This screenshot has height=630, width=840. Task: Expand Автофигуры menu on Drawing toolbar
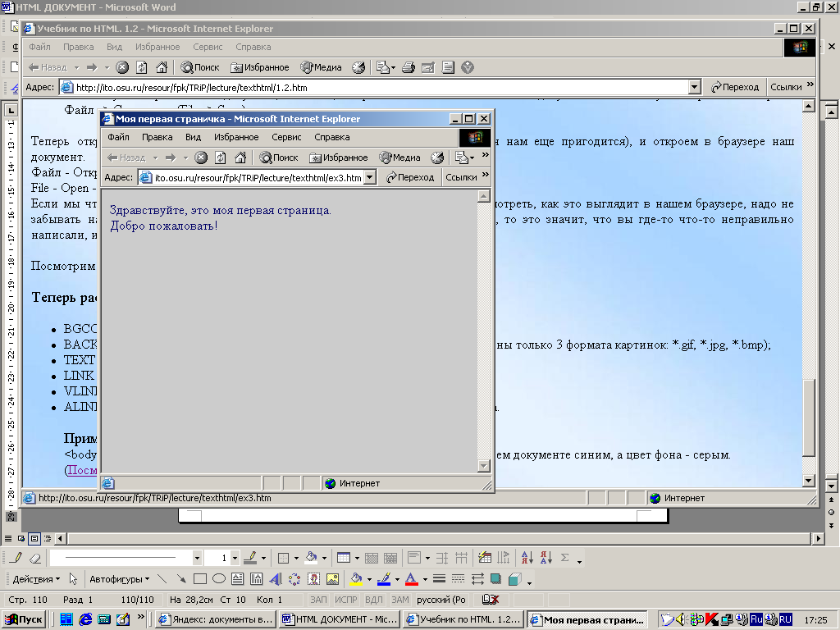pyautogui.click(x=119, y=579)
